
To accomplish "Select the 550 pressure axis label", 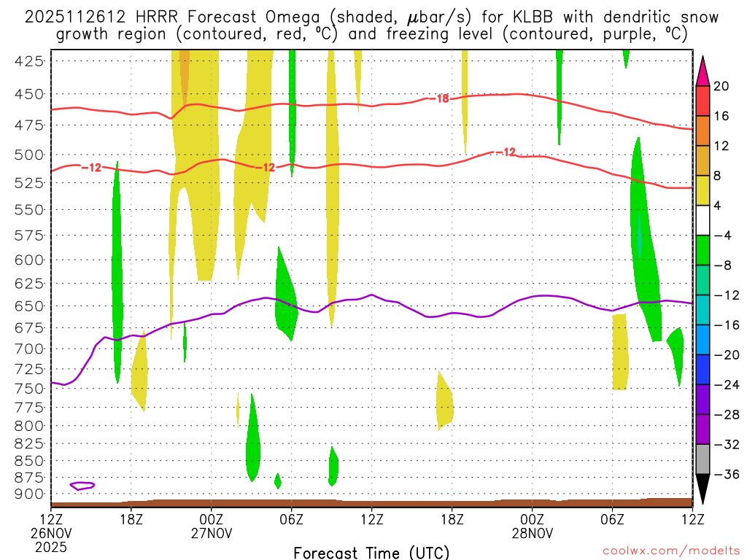I will [x=29, y=209].
